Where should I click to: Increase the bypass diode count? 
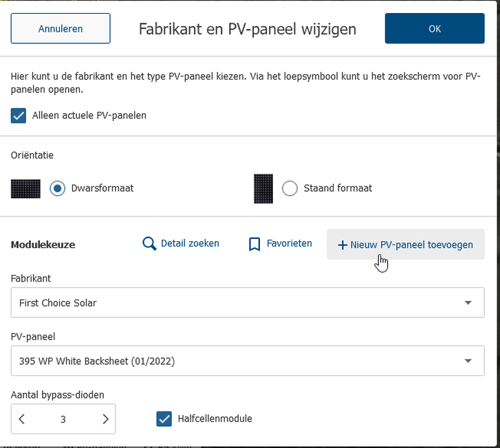(105, 419)
